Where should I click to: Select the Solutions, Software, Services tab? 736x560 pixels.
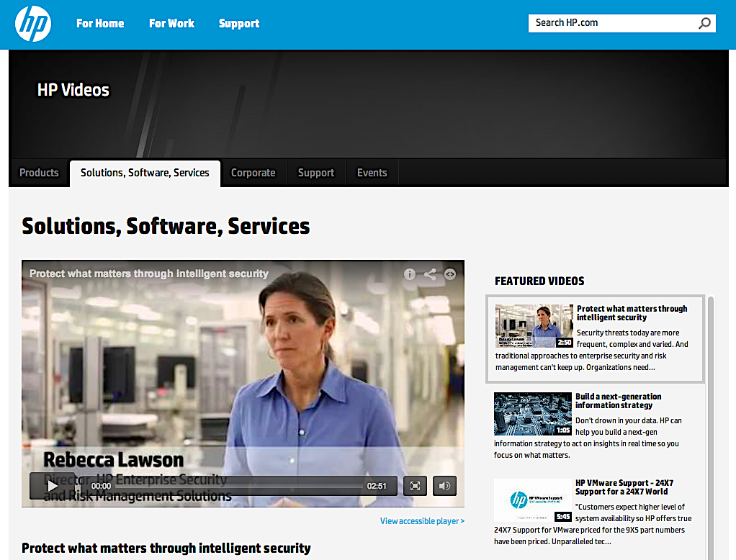point(145,173)
